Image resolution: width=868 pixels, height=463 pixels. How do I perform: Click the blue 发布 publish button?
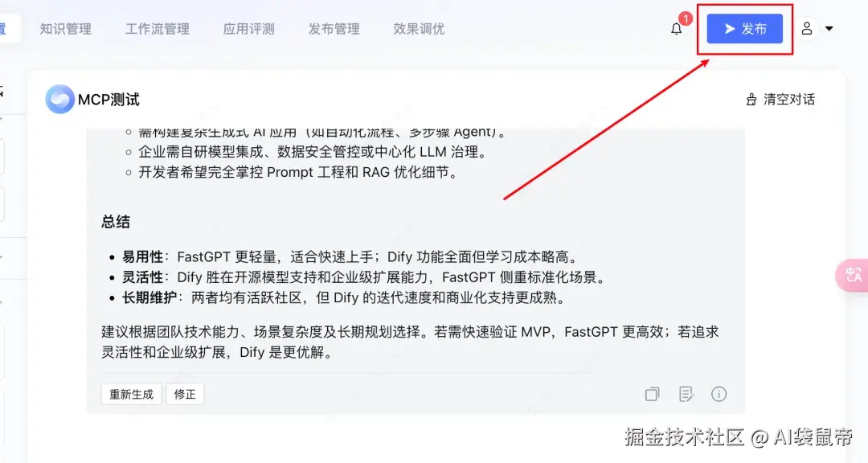pos(744,29)
